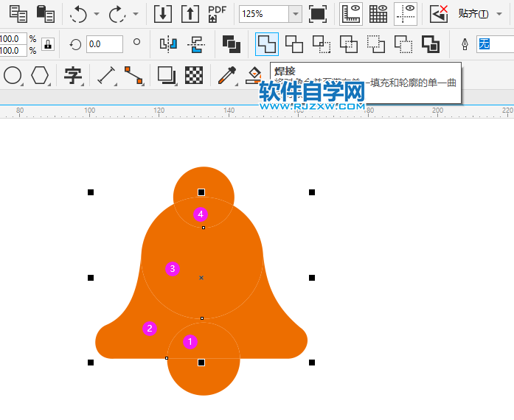The width and height of the screenshot is (514, 420).
Task: Select the Trim shaping tool
Action: tap(294, 44)
